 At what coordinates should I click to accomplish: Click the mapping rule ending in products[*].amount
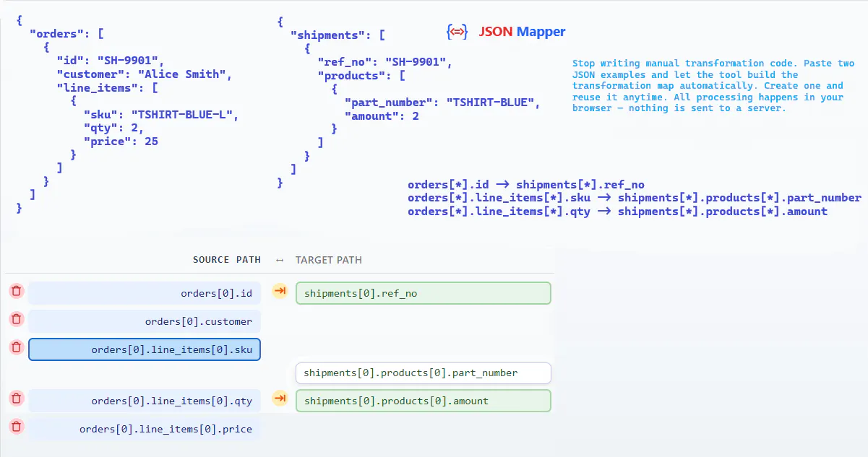(x=617, y=212)
